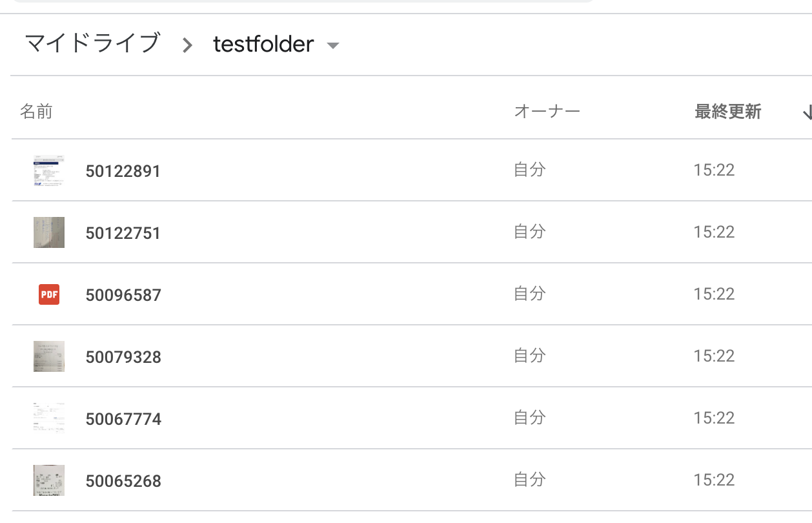Click the breadcrumb chevron separator
This screenshot has width=812, height=523.
coord(187,45)
